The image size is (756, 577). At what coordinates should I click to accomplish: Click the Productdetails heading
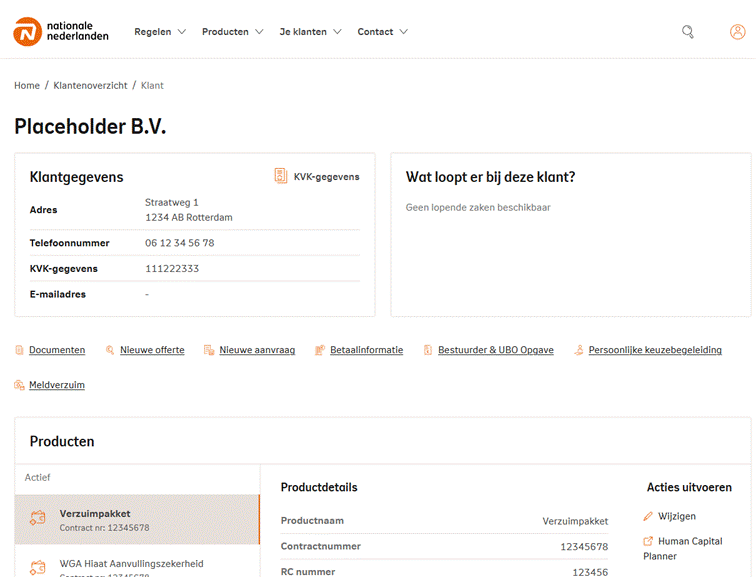click(x=319, y=487)
